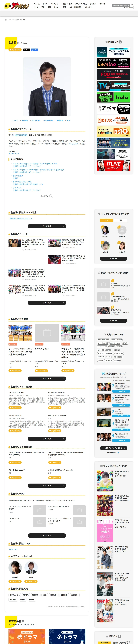138x644 pixels.
Task: Click 堀内健 member avatar
Action: click(x=31, y=568)
